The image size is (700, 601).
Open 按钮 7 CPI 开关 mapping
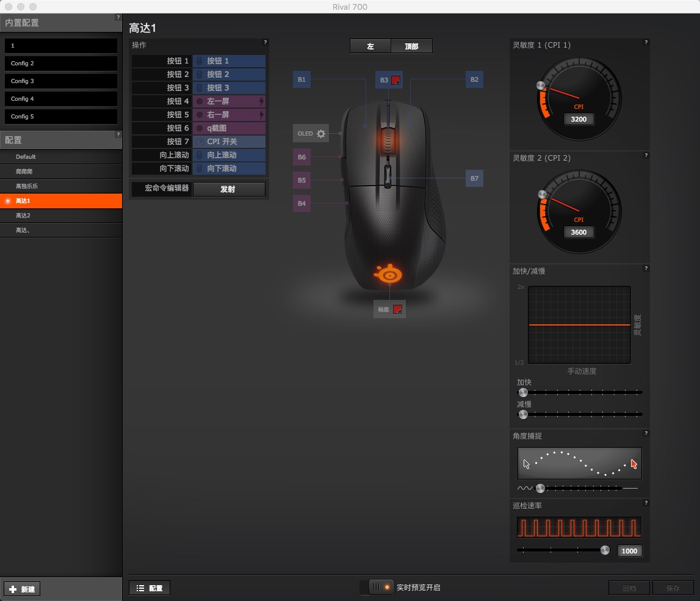(229, 141)
